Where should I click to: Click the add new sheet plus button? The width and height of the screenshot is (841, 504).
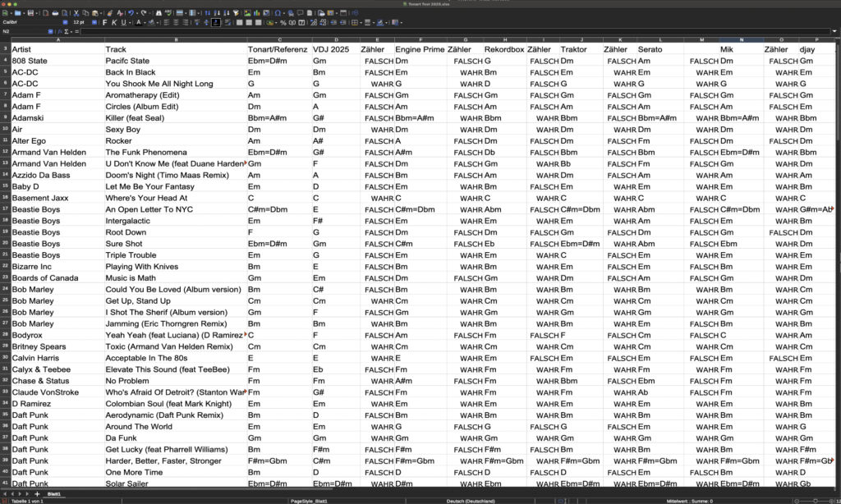tap(37, 494)
